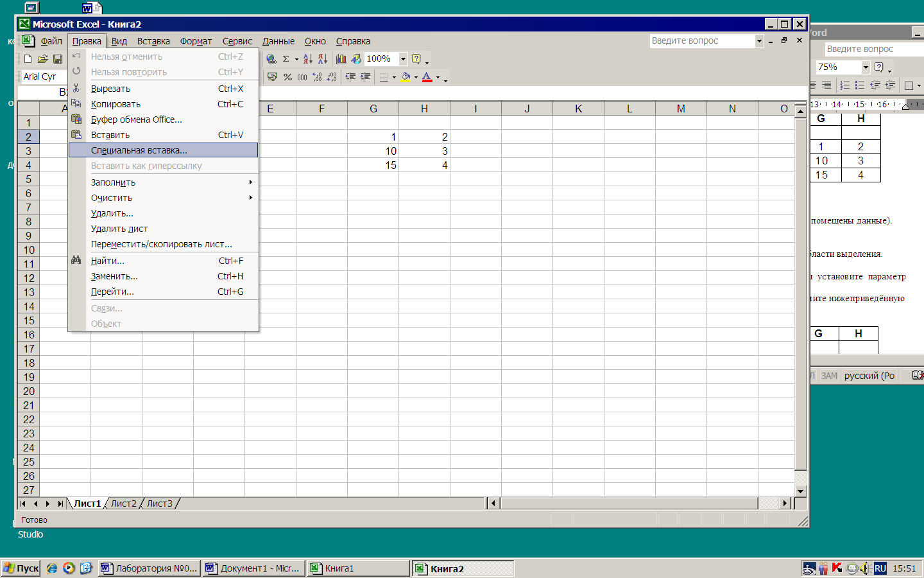Click the Arial Cyr font name box
The image size is (924, 578).
click(44, 76)
